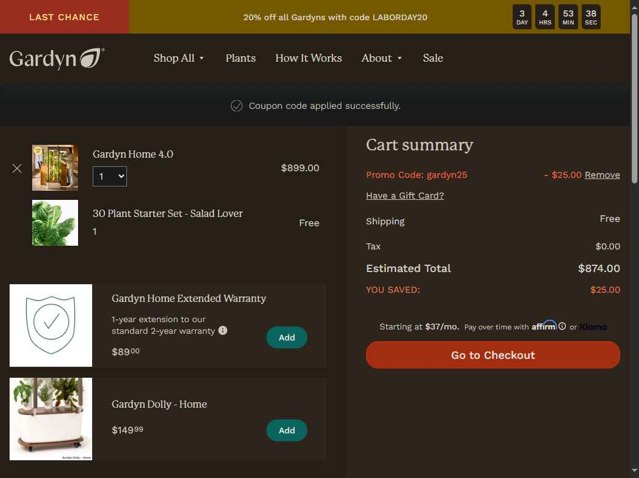Click Gardyn Home Extended Warranty title
The width and height of the screenshot is (639, 478).
pos(189,298)
